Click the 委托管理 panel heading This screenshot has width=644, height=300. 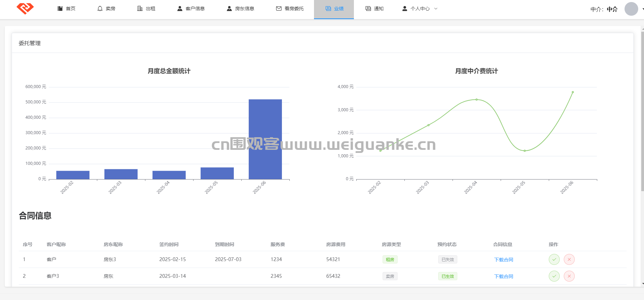[30, 43]
